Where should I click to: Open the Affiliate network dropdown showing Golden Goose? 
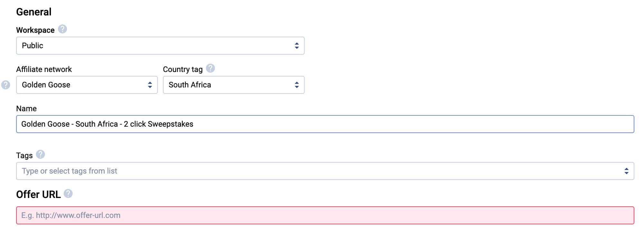(x=80, y=85)
